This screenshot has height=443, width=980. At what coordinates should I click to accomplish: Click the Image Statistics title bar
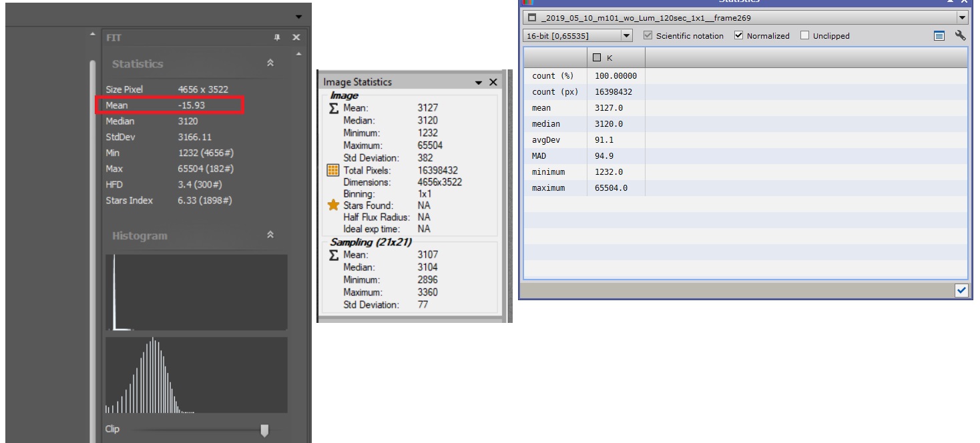410,82
